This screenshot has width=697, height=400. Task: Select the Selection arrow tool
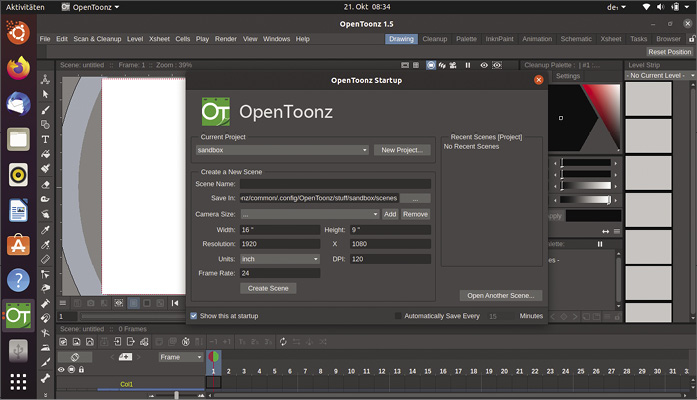click(x=45, y=94)
